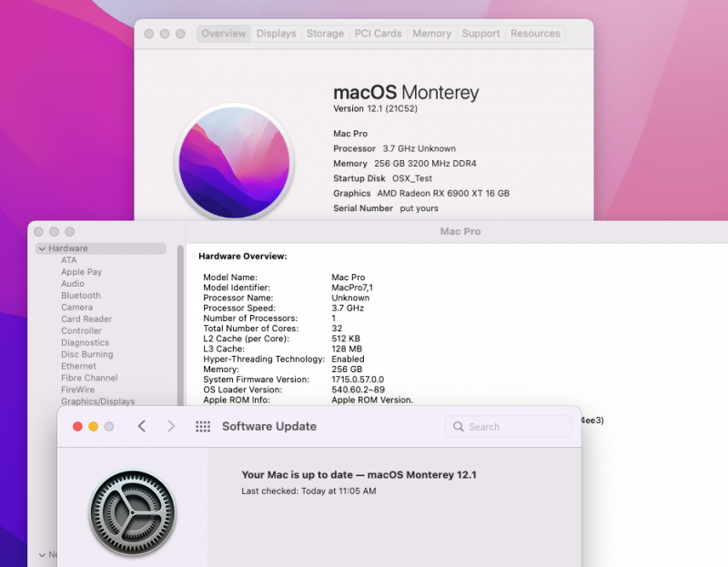The height and width of the screenshot is (567, 728).
Task: Click the Hyper-Threading Technology value Enabled
Action: click(348, 359)
